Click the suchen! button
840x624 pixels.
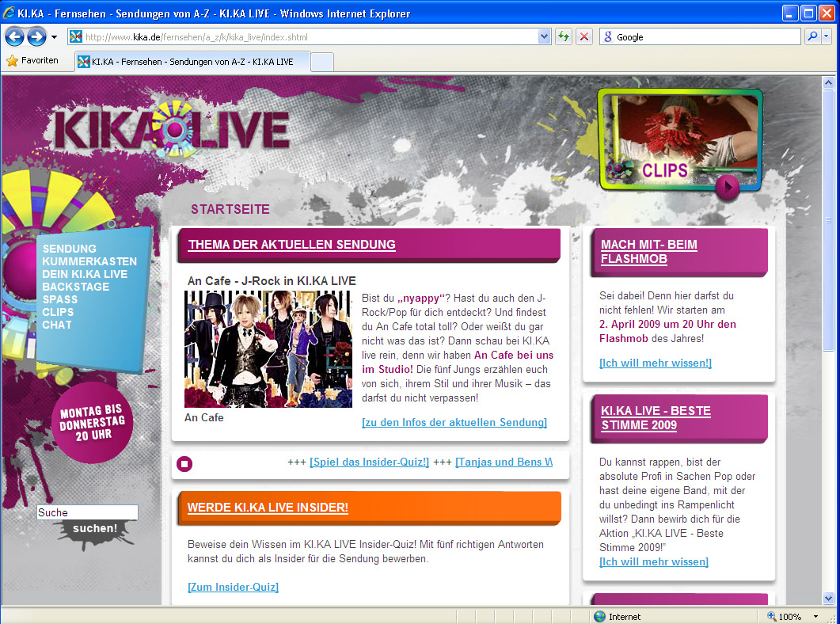[95, 529]
